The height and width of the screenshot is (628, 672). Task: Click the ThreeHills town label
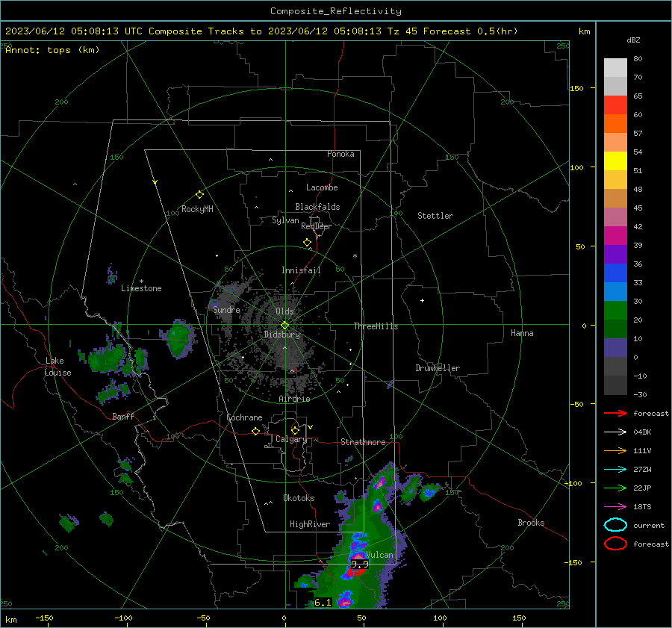376,326
